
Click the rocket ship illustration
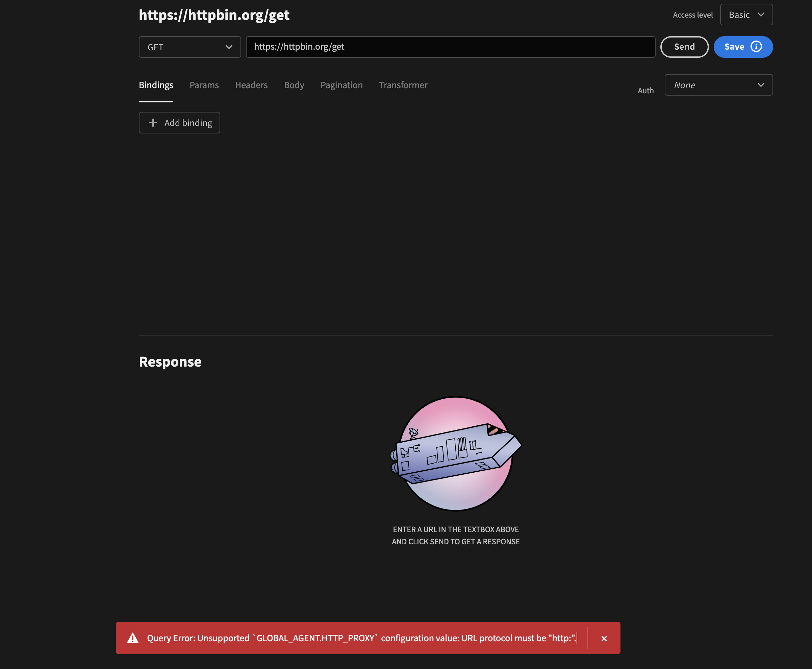pyautogui.click(x=456, y=457)
